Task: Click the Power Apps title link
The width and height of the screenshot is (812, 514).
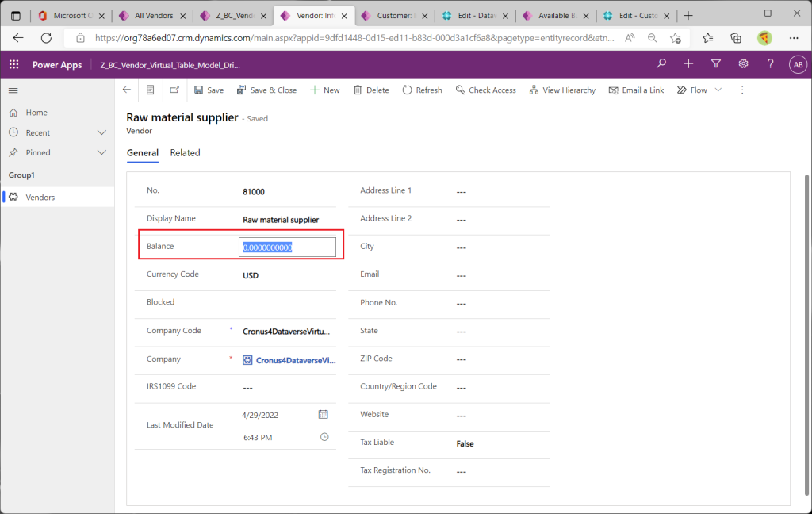Action: click(57, 65)
